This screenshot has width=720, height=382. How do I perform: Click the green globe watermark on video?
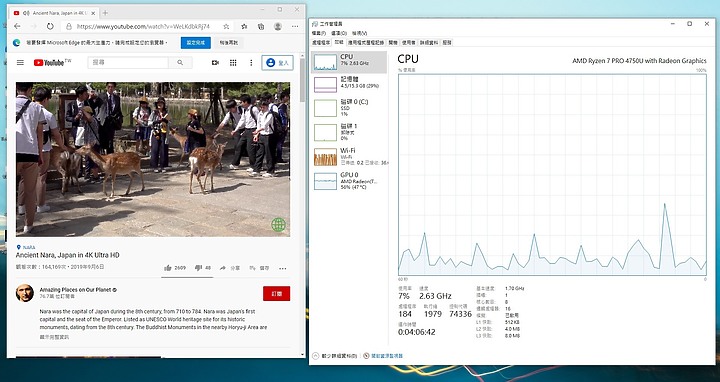pos(278,225)
